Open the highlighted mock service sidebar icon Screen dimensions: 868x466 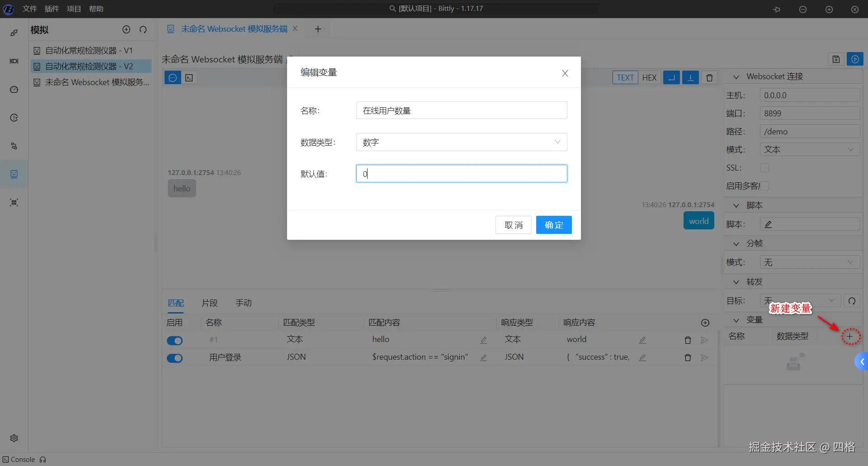point(14,174)
